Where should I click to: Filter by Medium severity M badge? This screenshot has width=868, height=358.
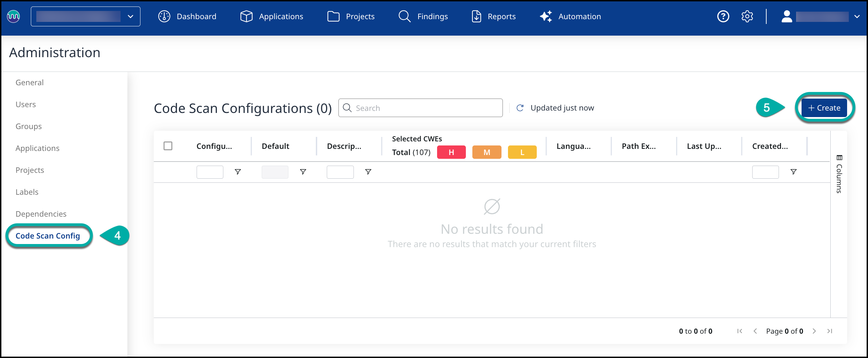tap(486, 152)
